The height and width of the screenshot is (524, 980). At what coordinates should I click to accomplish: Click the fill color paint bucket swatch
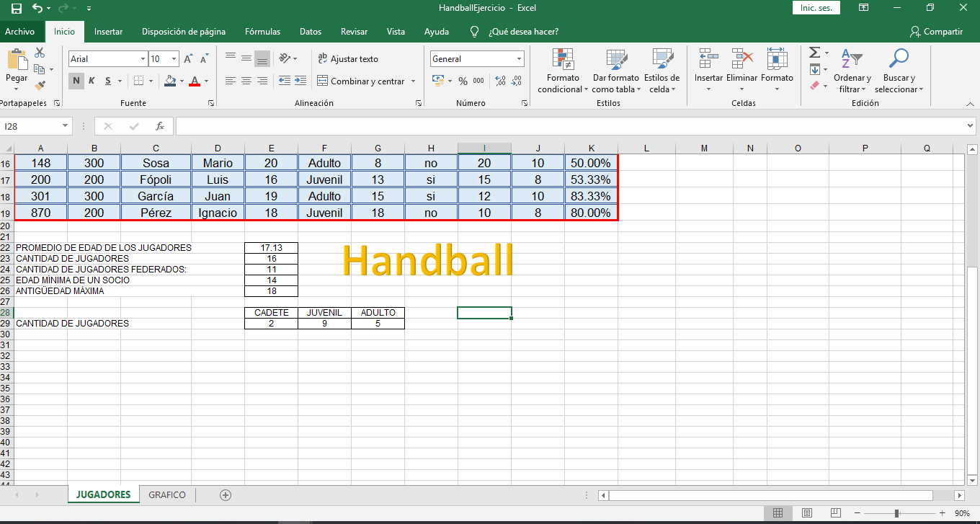(x=170, y=81)
